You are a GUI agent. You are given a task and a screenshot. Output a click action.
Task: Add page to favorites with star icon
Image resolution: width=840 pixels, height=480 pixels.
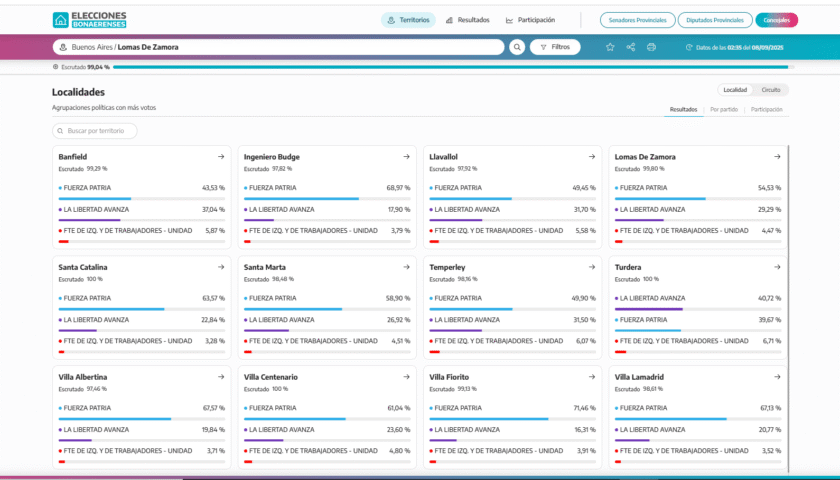coord(610,47)
